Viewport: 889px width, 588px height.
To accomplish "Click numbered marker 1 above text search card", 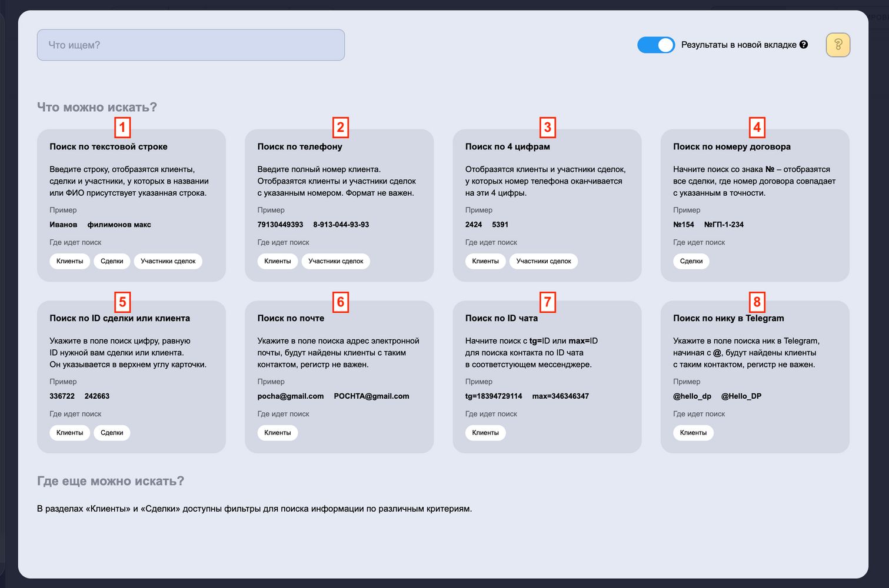I will tap(122, 127).
